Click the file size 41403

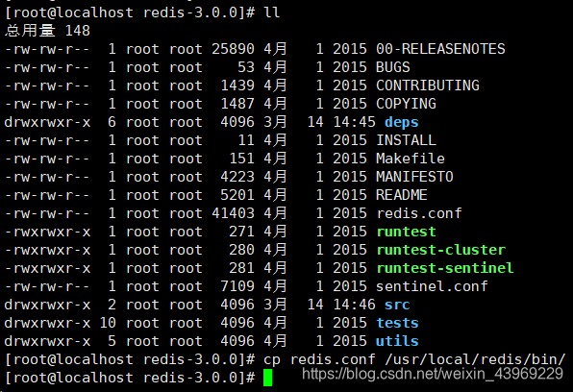pos(233,213)
